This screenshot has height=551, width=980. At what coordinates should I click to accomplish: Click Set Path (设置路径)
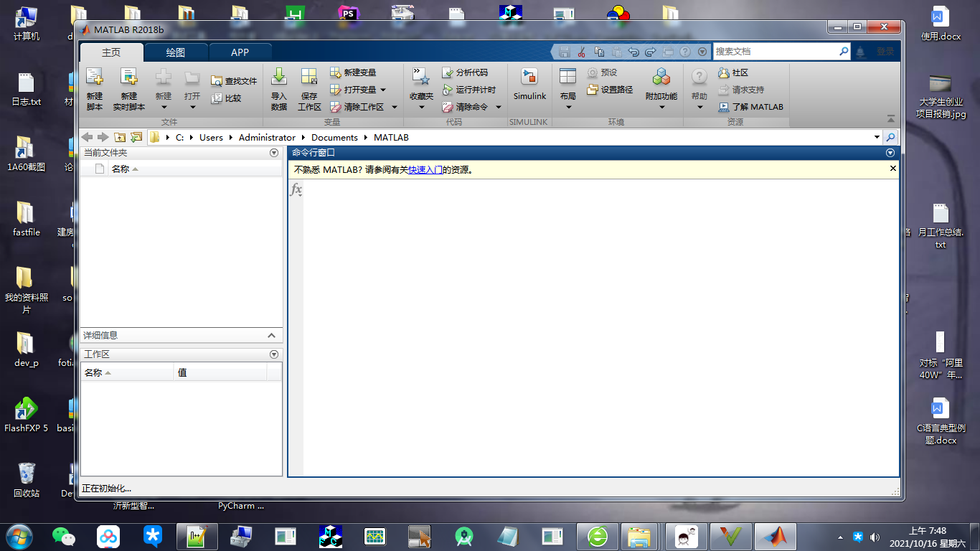tap(609, 90)
